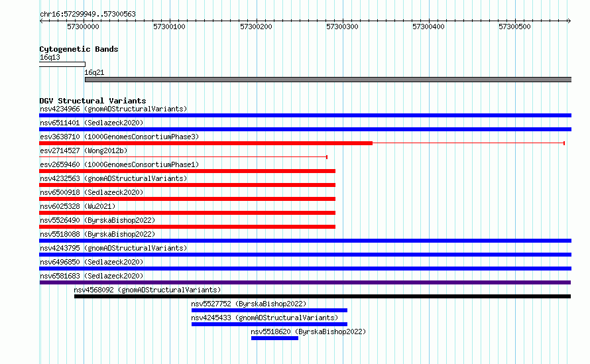Click the nsv4243795 gnomAD variant label

pos(113,248)
